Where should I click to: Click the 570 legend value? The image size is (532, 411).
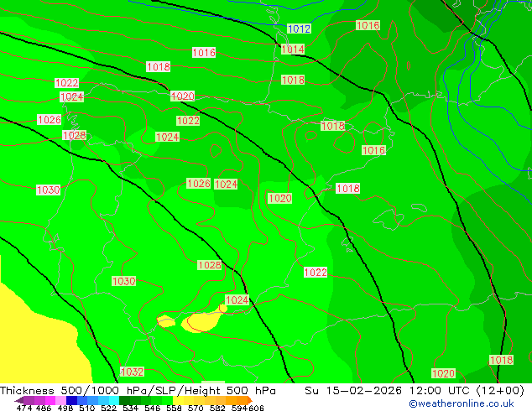point(196,408)
